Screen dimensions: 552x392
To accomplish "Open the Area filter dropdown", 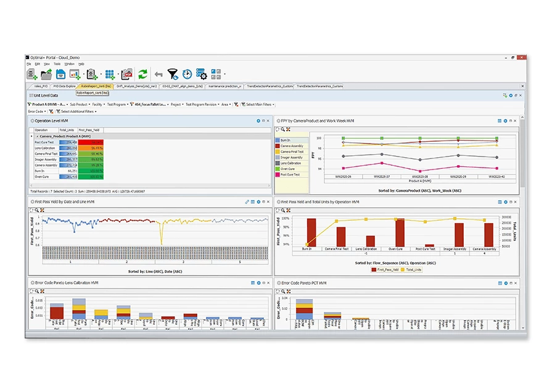I will pos(226,105).
